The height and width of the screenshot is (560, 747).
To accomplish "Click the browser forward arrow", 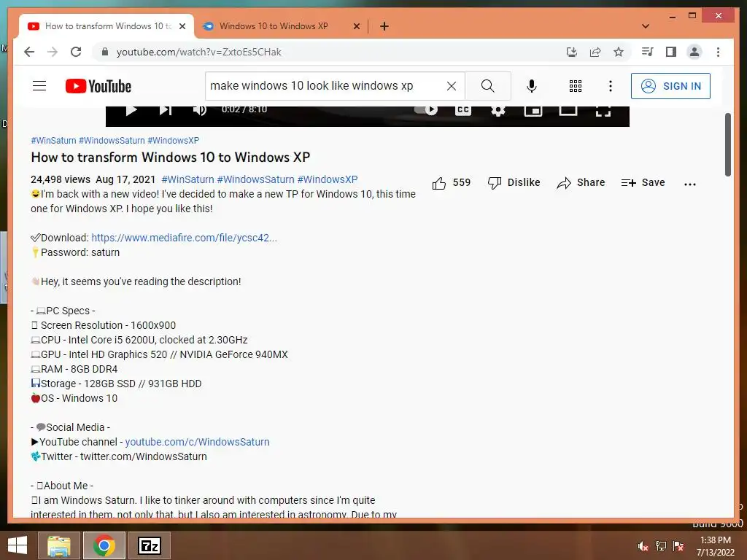I will (53, 52).
